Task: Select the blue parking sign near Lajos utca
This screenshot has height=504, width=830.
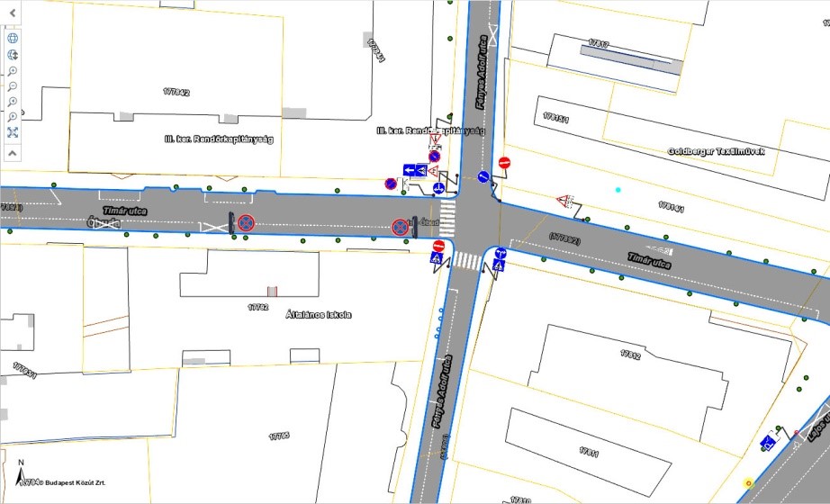Action: [768, 442]
